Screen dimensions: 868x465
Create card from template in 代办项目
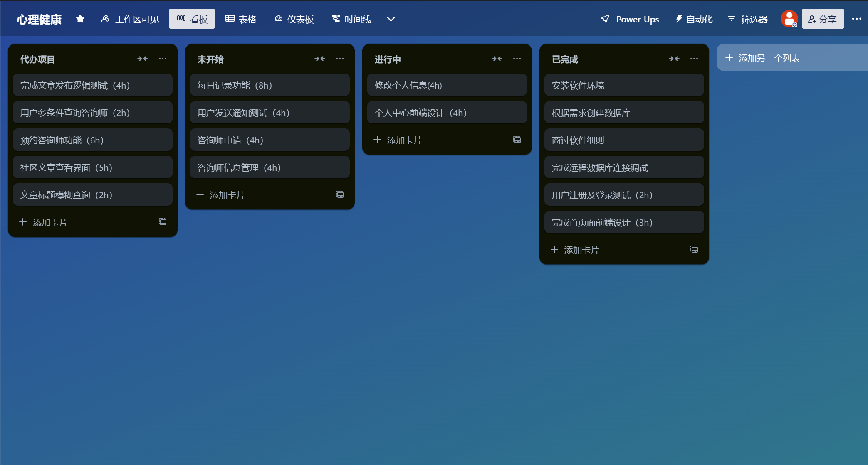(163, 222)
